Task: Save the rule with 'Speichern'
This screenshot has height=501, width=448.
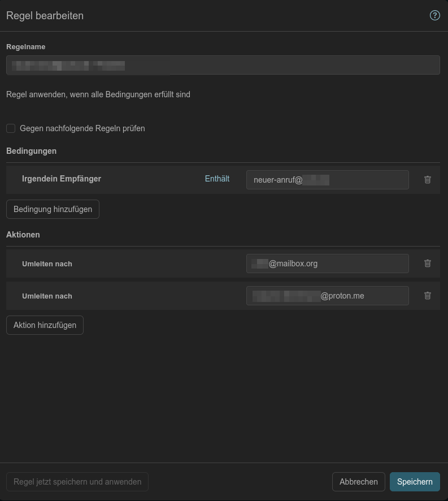Action: [x=415, y=482]
